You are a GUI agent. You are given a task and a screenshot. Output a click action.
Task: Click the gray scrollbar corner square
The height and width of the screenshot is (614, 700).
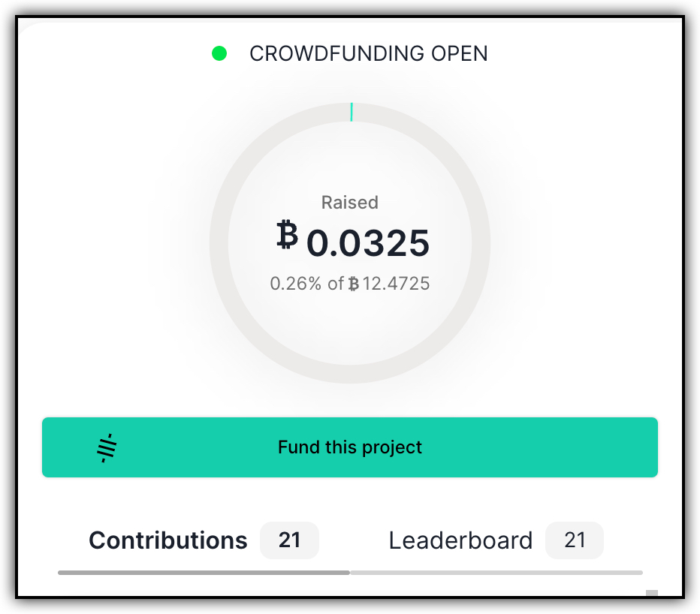tap(652, 593)
